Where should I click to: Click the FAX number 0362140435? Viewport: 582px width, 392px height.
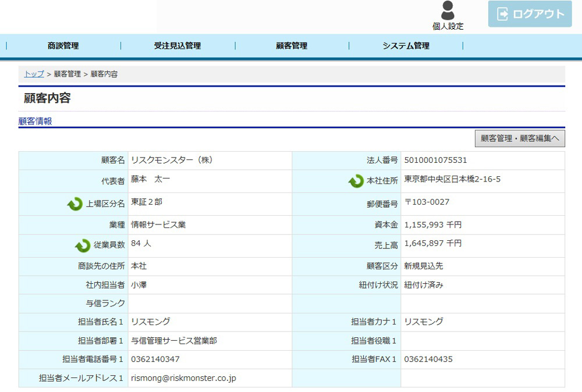pos(428,359)
